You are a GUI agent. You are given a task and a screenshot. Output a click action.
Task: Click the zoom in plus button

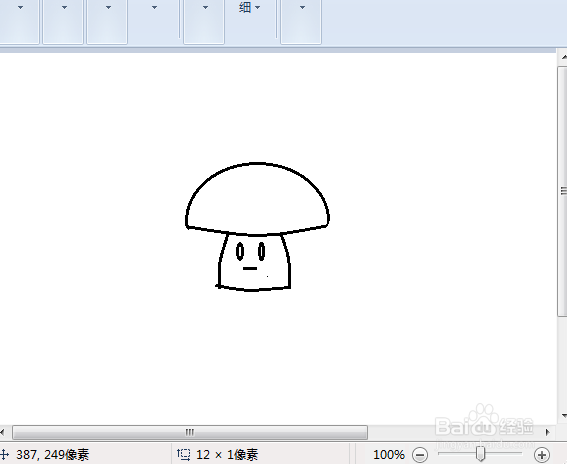tap(541, 454)
